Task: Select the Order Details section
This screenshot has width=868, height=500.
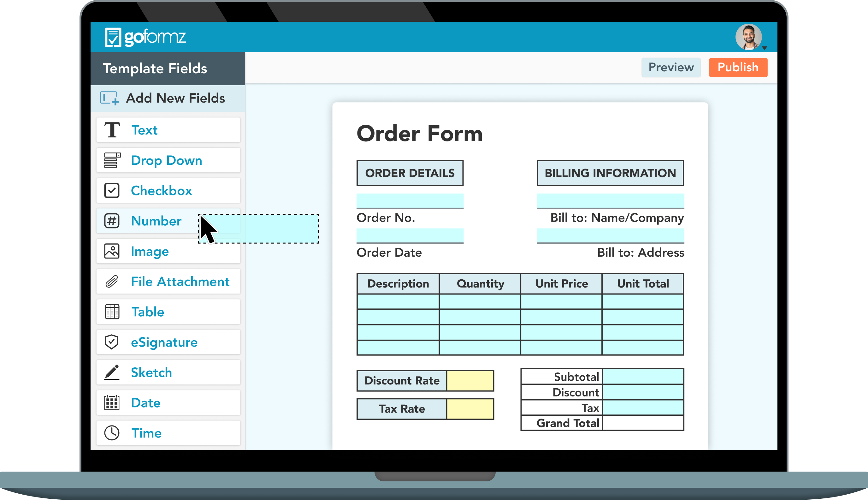Action: (x=410, y=173)
